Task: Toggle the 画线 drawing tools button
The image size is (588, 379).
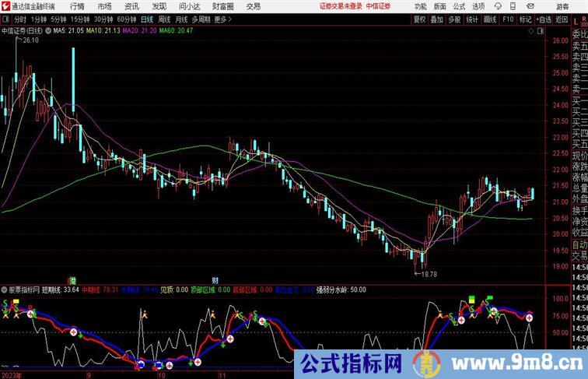Action: click(490, 19)
